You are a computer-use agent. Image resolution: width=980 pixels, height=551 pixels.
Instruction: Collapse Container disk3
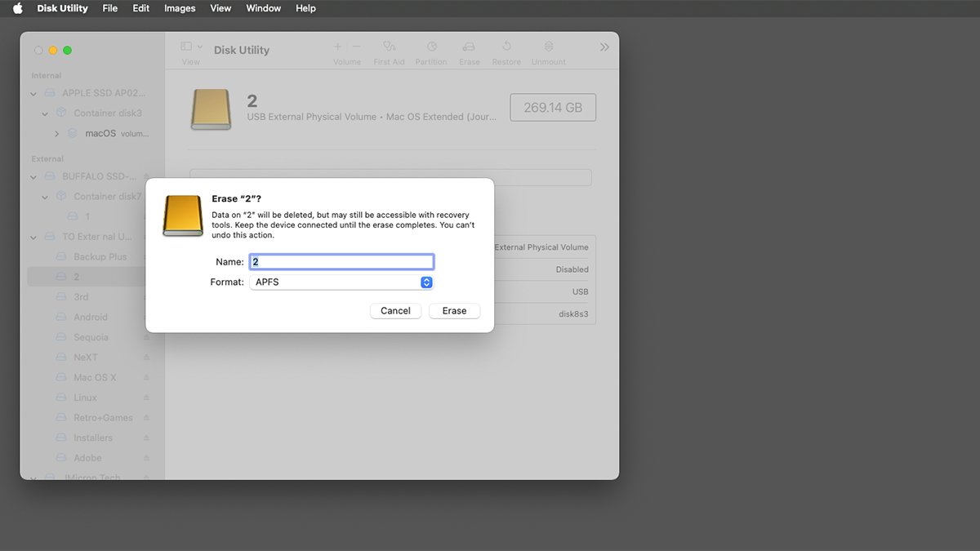click(x=45, y=113)
